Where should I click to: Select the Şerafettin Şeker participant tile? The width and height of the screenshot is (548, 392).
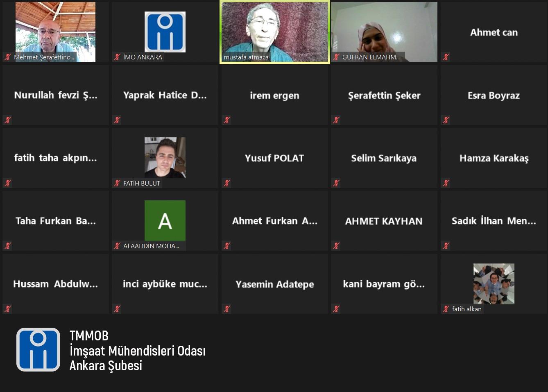click(384, 95)
